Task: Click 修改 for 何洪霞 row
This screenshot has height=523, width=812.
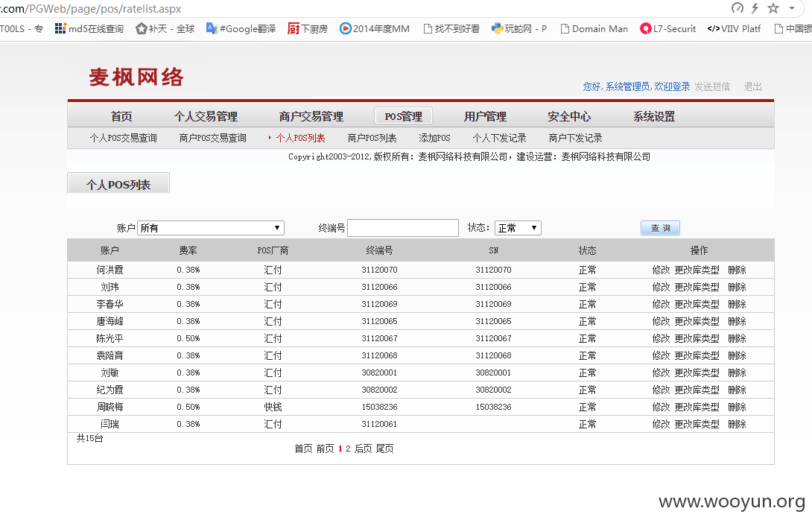Action: click(x=661, y=270)
